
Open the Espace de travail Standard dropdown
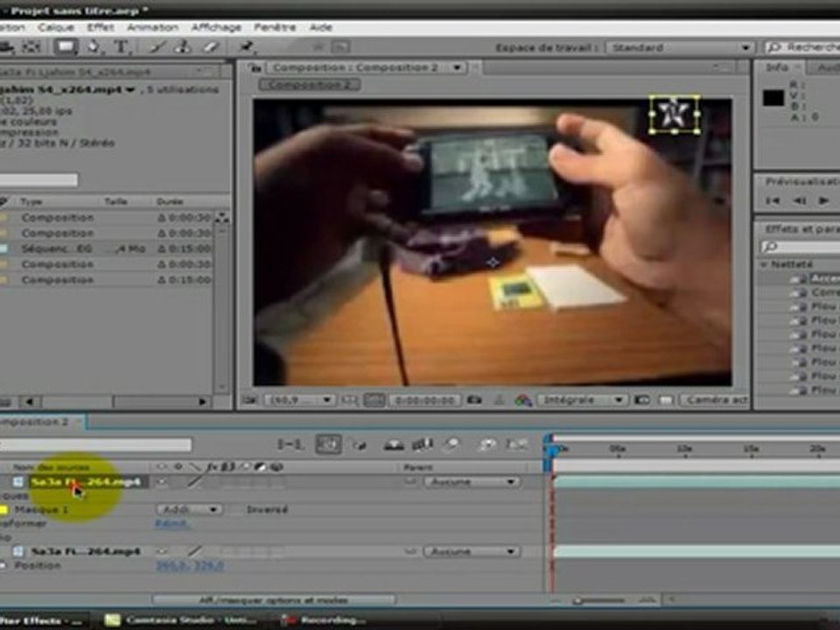[679, 47]
